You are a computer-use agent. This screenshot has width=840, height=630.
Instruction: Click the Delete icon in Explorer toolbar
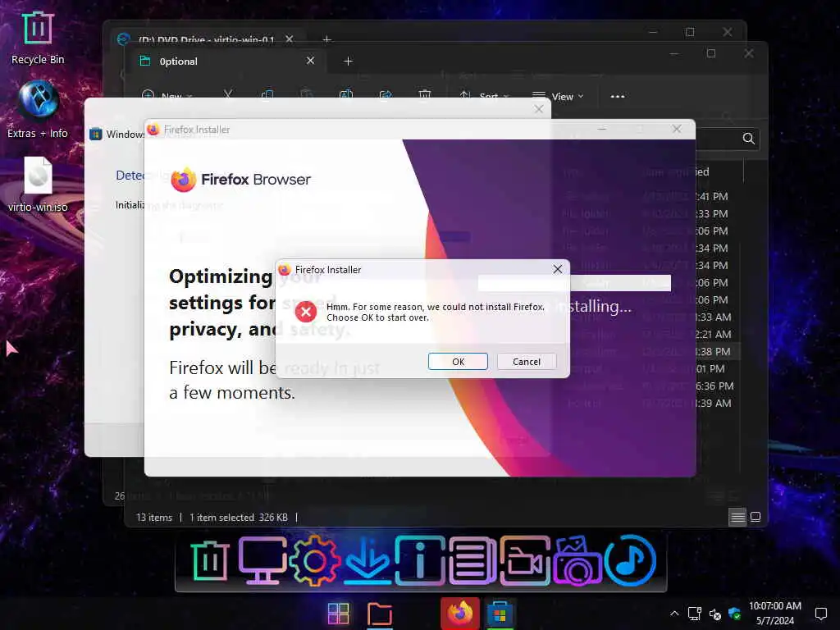tap(424, 95)
